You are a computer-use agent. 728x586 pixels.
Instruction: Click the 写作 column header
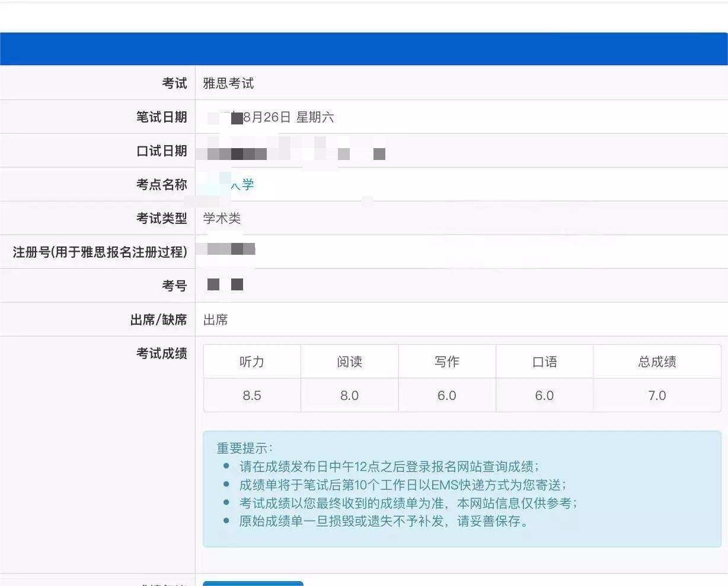tap(447, 361)
